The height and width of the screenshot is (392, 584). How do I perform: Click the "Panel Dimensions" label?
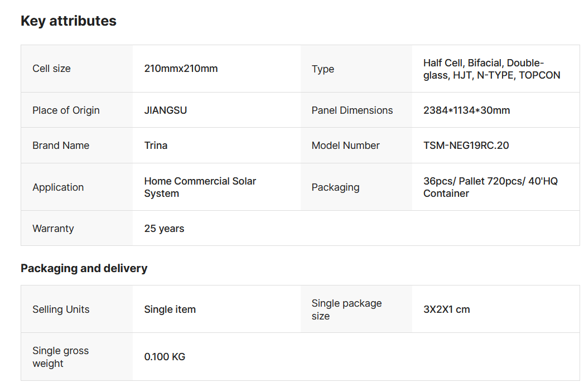tap(352, 110)
